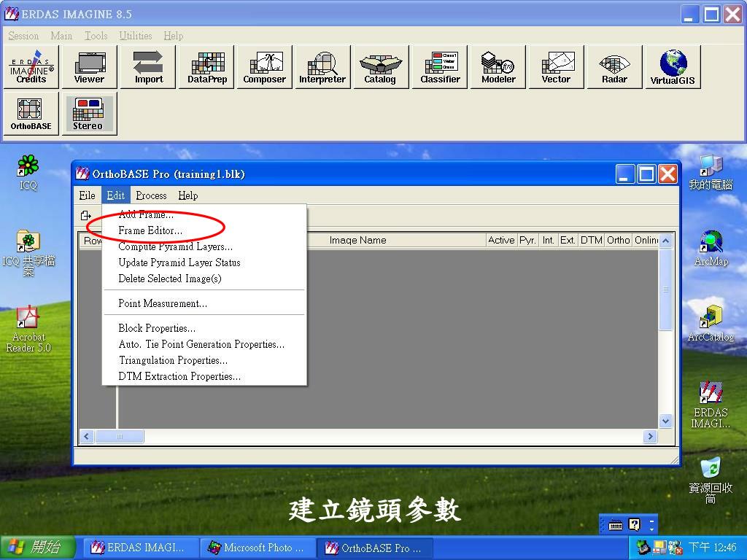Image resolution: width=747 pixels, height=560 pixels.
Task: Open the VirtualGIS module
Action: [673, 67]
